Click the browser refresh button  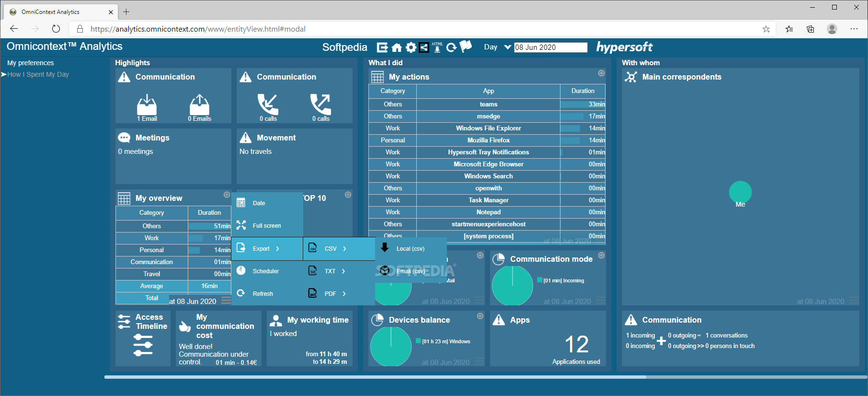tap(56, 29)
